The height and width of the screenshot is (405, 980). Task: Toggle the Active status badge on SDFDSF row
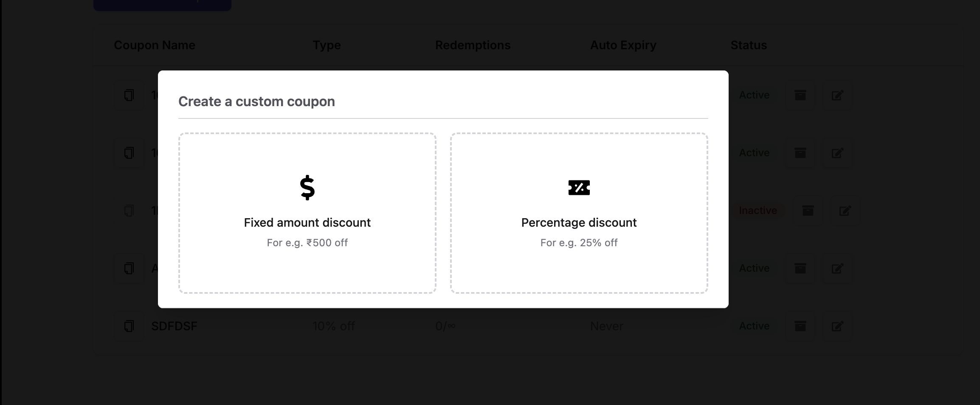tap(754, 326)
